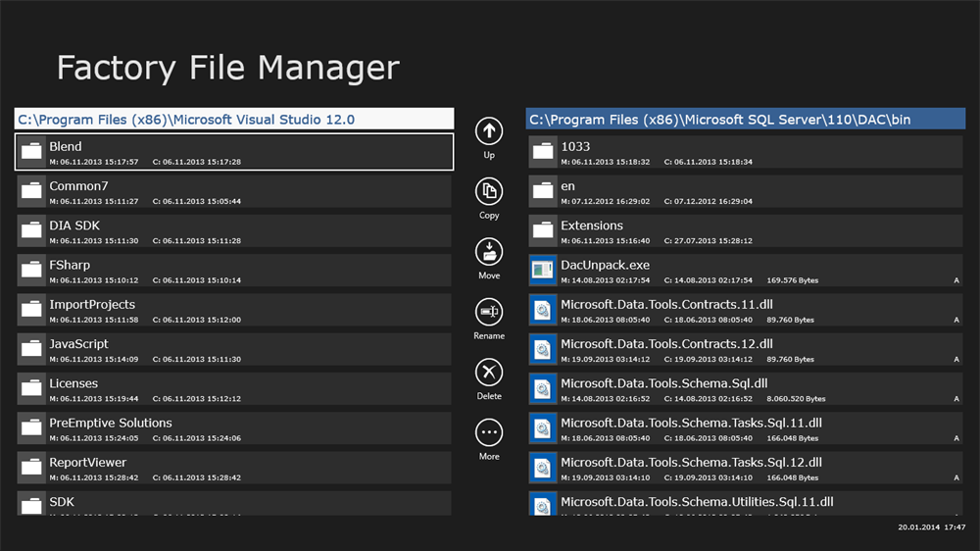
Task: Select the Blend folder
Action: 235,152
